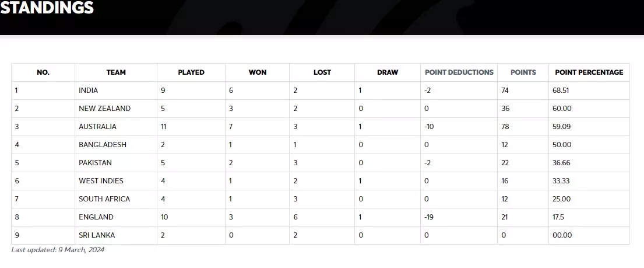Select the PAKISTAN team cell
Viewport: 644px width, 268px height.
point(95,163)
